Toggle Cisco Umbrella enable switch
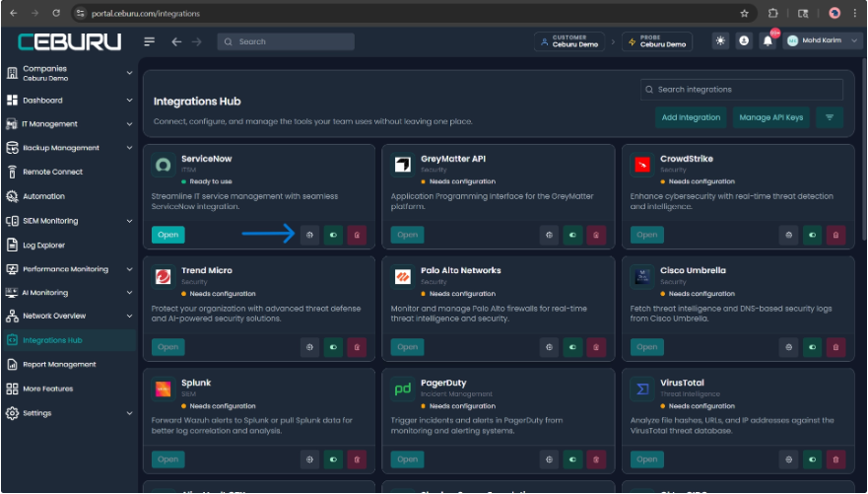This screenshot has height=494, width=868. [x=812, y=347]
